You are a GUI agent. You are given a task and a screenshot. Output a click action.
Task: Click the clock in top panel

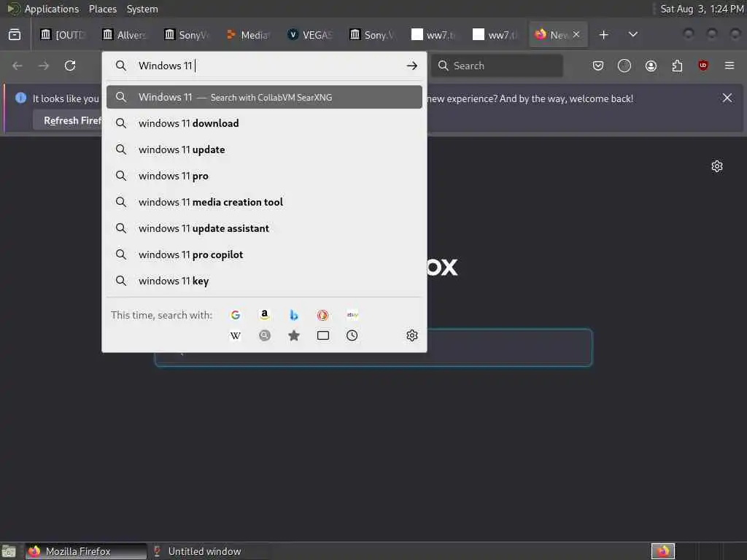click(702, 9)
